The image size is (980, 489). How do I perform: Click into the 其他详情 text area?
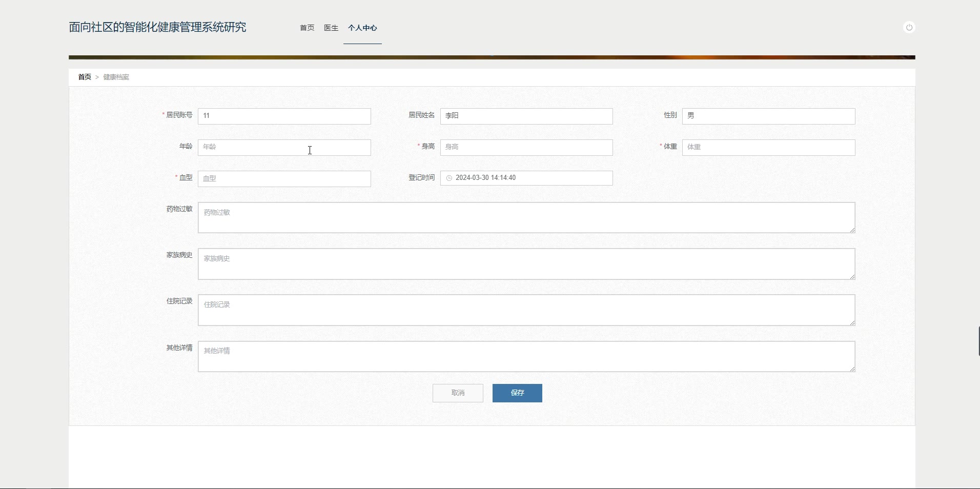pyautogui.click(x=526, y=356)
